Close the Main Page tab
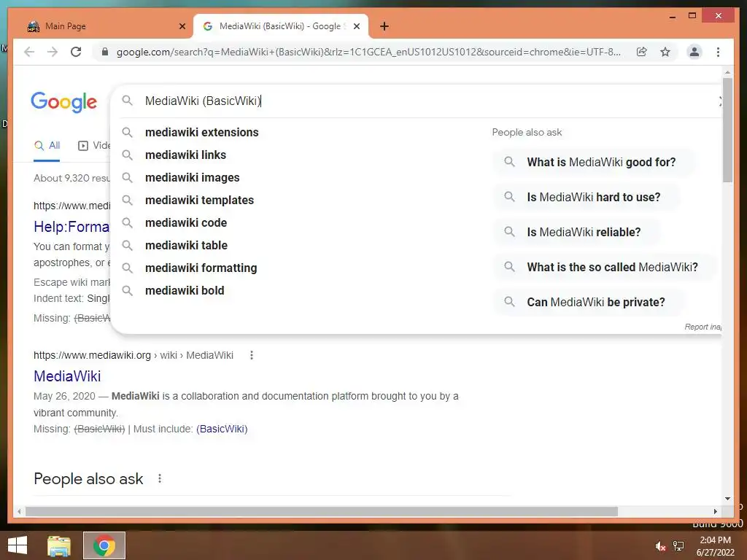Viewport: 747px width, 560px height. coord(182,26)
